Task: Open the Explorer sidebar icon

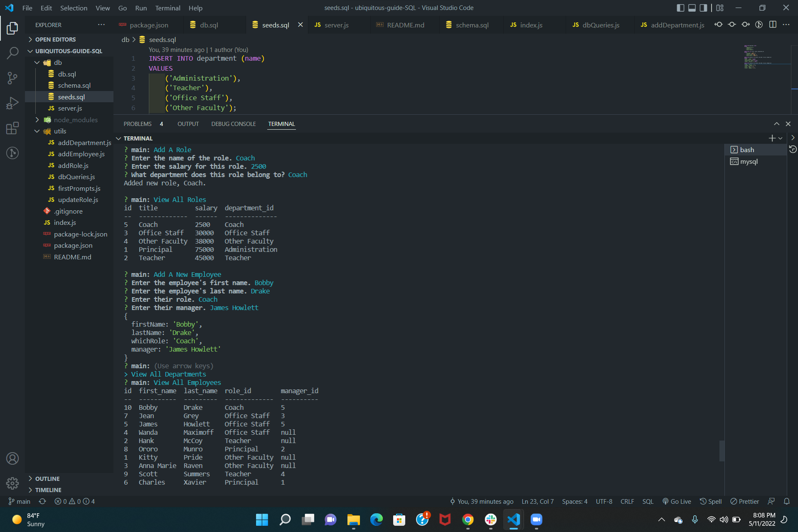Action: click(12, 28)
